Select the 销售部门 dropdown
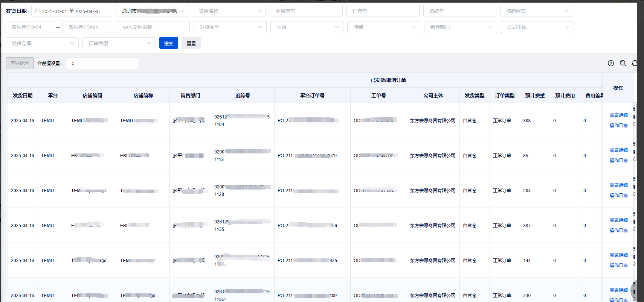644x302 pixels. [460, 27]
